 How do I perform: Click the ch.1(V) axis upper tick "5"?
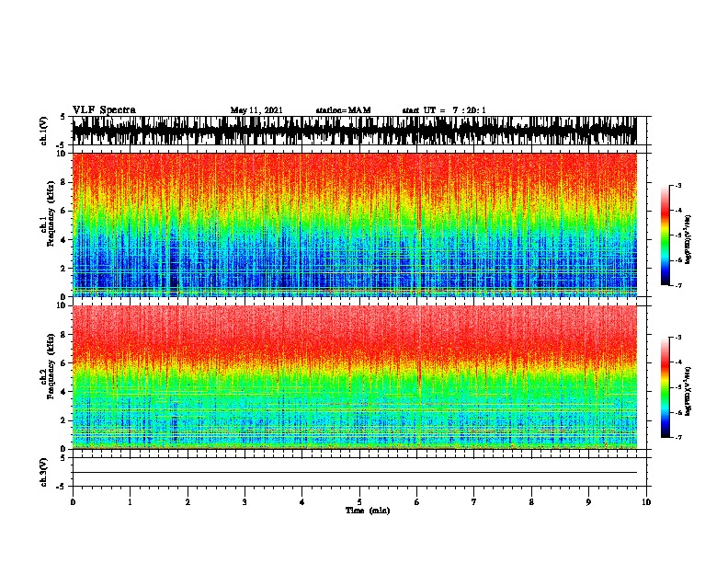63,117
